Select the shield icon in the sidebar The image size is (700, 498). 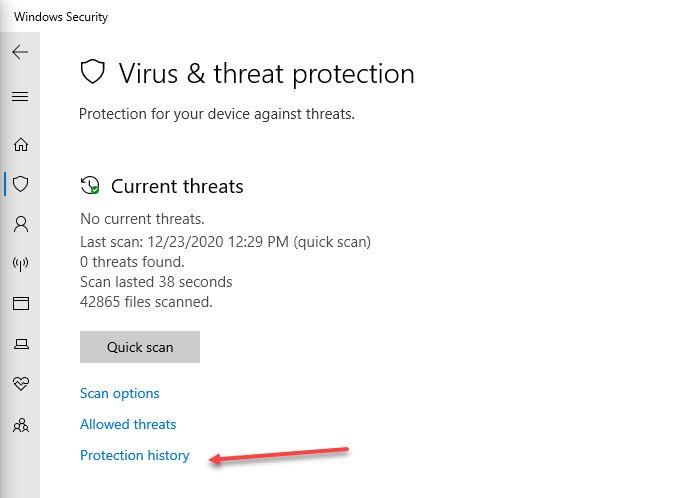20,184
